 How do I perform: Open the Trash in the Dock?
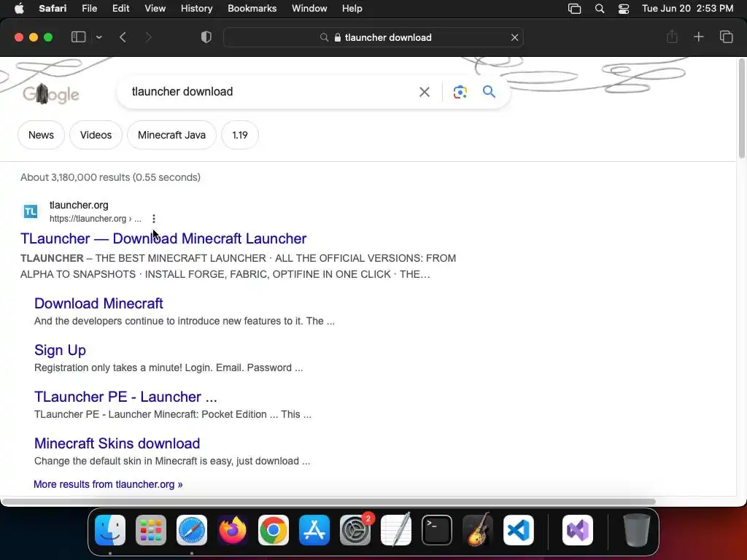tap(636, 530)
